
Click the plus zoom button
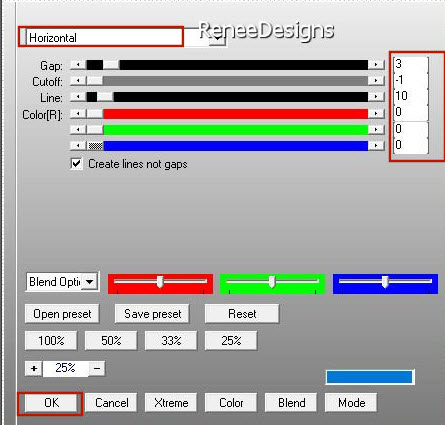(x=34, y=369)
